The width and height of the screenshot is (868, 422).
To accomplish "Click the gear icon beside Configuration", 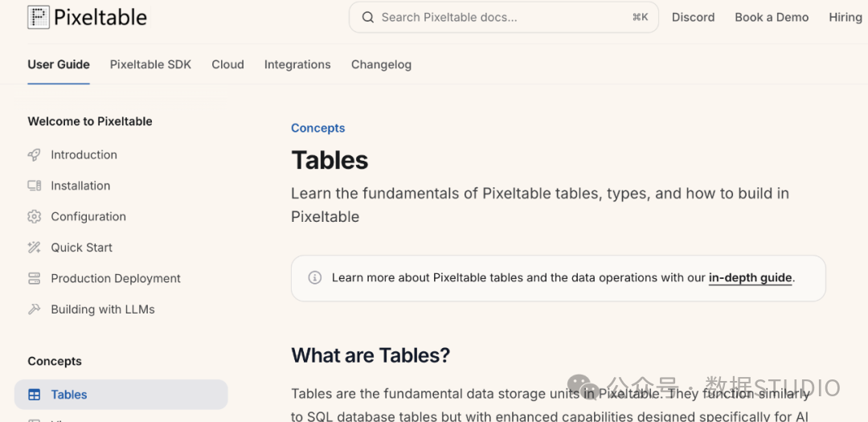I will [x=35, y=216].
